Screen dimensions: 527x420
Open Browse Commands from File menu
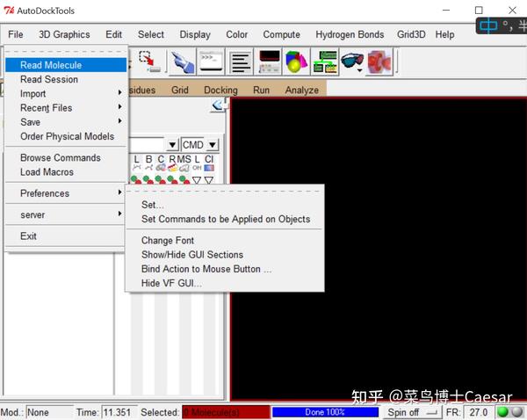point(66,157)
